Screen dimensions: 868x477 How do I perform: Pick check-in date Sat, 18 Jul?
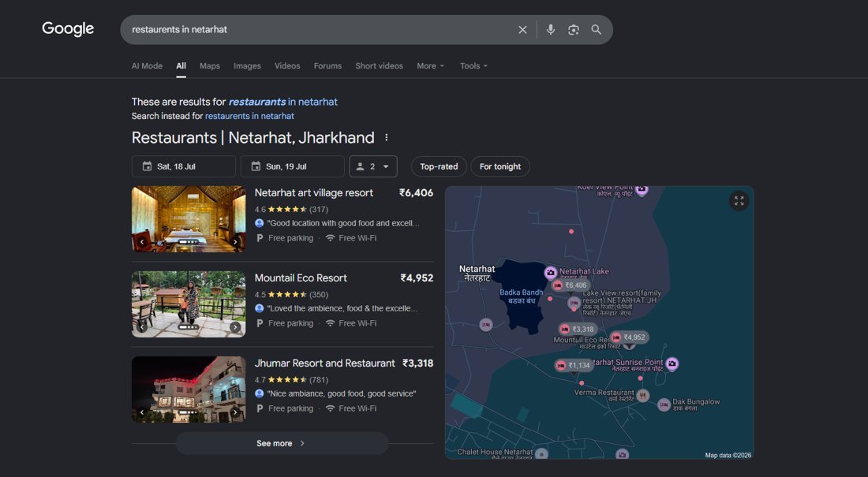[184, 166]
